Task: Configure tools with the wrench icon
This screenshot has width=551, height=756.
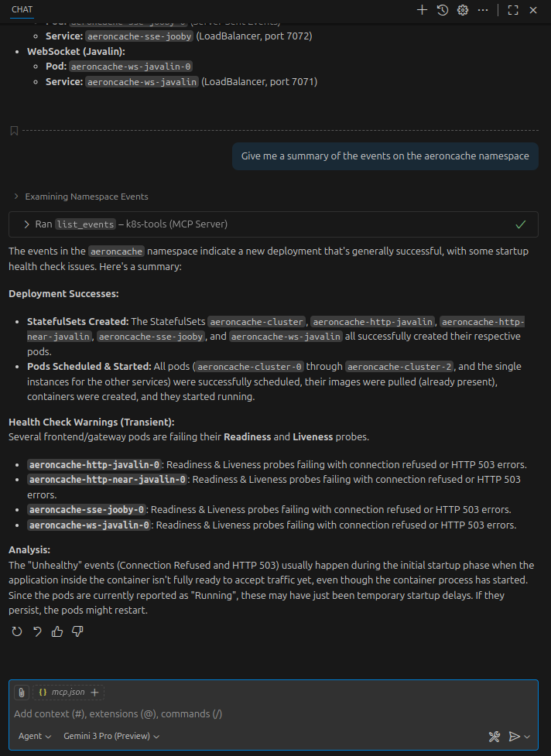Action: 494,737
